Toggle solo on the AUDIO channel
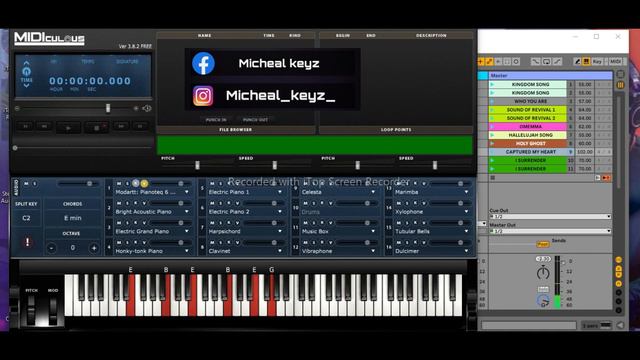This screenshot has height=360, width=640. (35, 184)
